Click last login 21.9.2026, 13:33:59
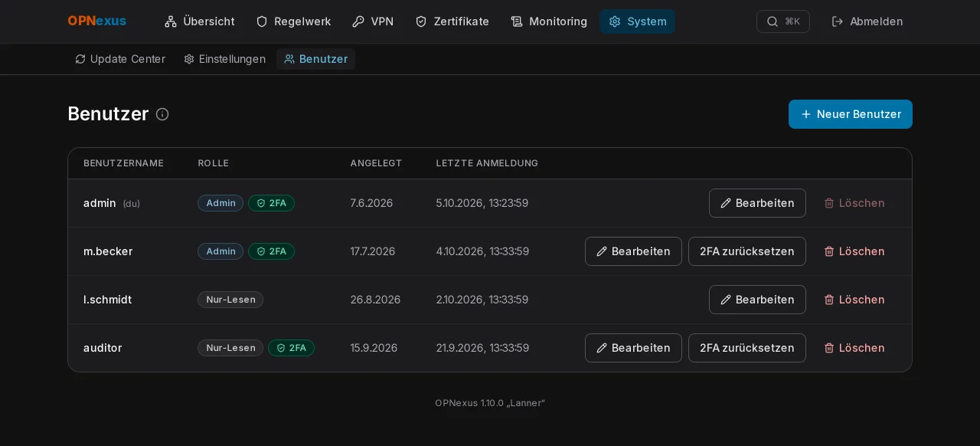The image size is (980, 446). 482,348
